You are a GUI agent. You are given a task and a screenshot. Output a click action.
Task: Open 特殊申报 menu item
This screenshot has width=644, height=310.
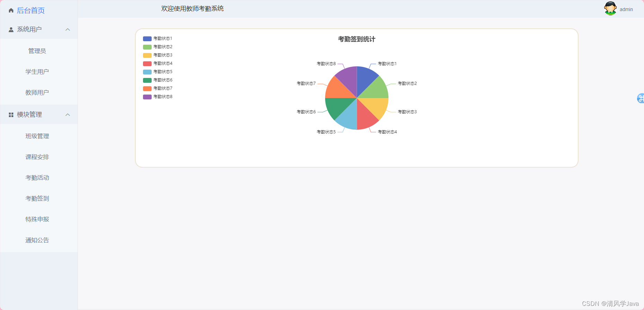tap(37, 219)
